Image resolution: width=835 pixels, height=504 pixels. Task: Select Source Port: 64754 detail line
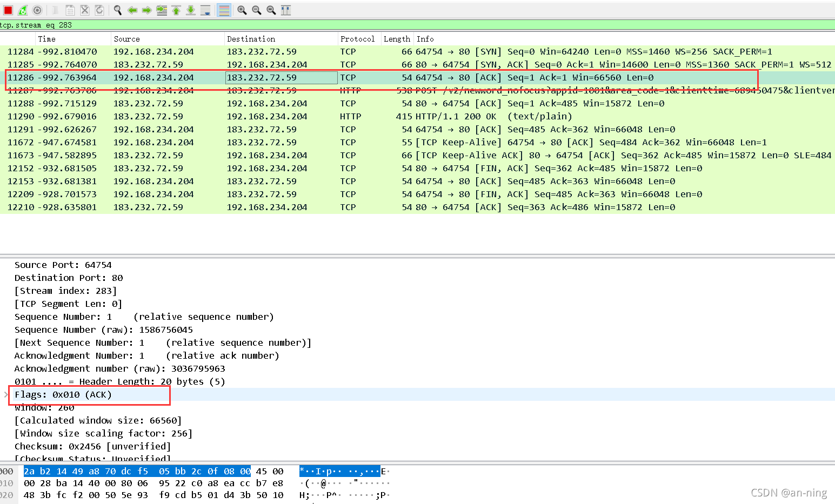[x=63, y=265]
